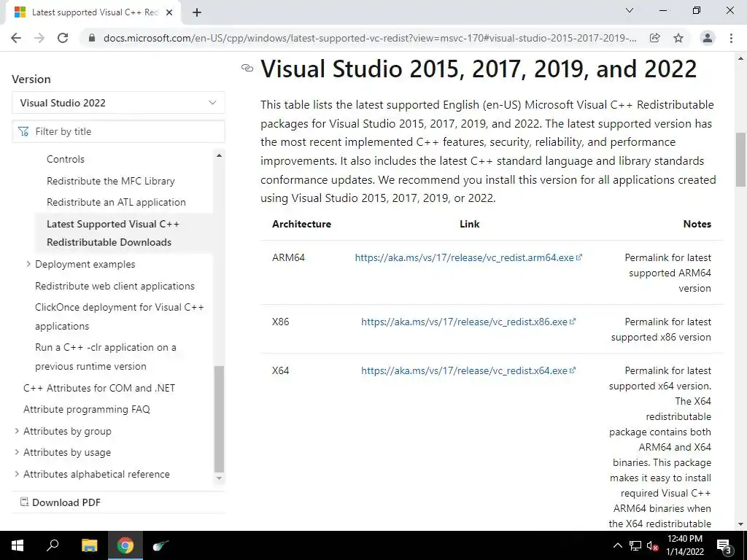The image size is (747, 560).
Task: Click the Architecture column header
Action: (x=301, y=224)
